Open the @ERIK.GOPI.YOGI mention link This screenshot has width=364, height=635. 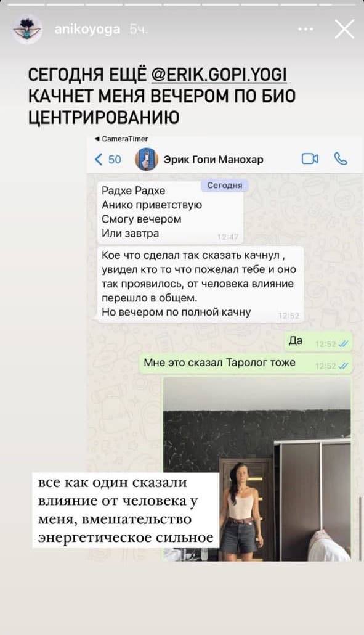click(219, 75)
